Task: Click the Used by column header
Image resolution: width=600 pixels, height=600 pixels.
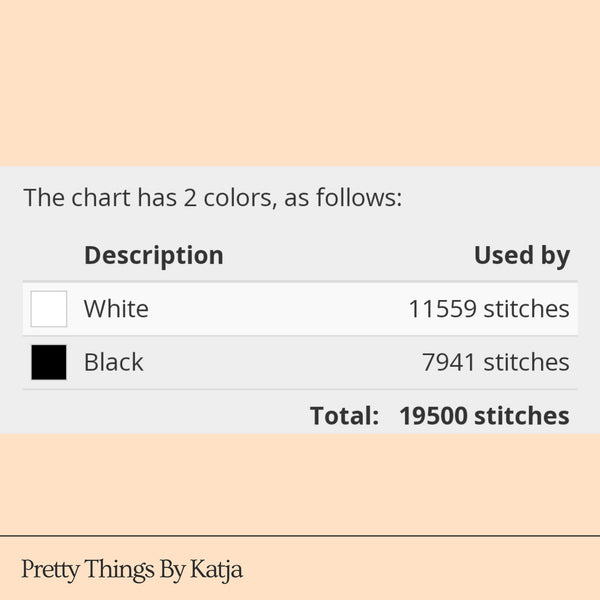Action: coord(521,256)
